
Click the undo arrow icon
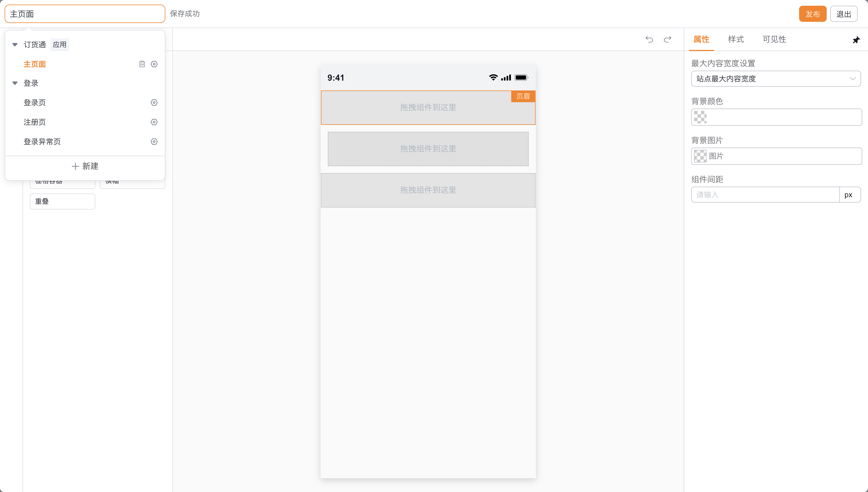click(649, 40)
